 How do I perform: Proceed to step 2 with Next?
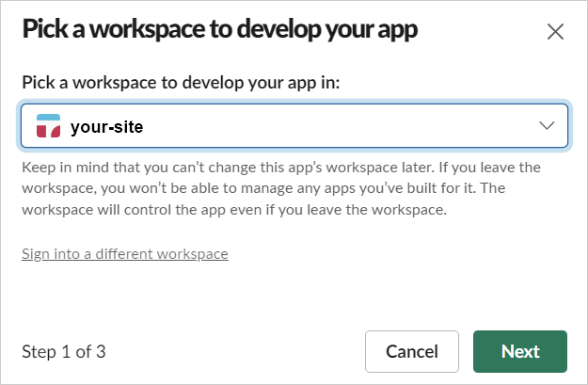tap(519, 351)
